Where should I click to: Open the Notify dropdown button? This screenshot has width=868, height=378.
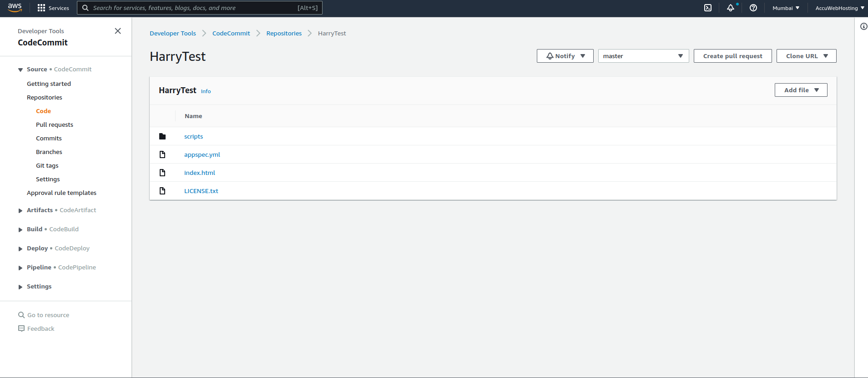tap(565, 56)
